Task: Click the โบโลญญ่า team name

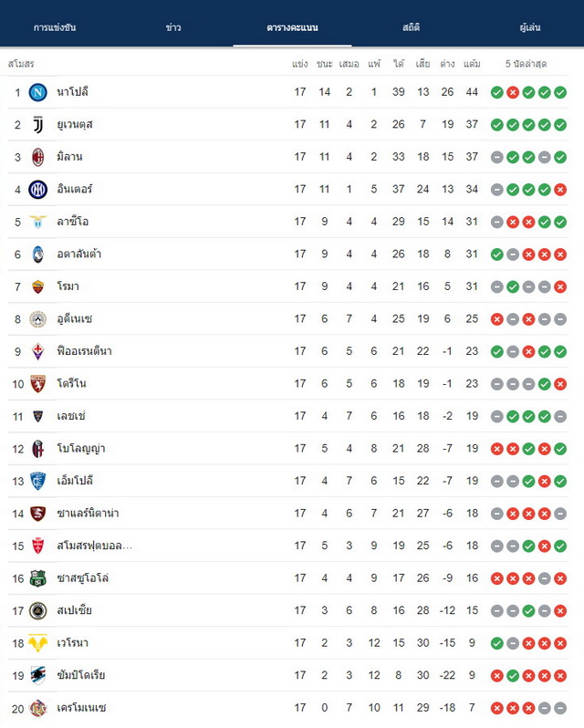Action: point(81,449)
